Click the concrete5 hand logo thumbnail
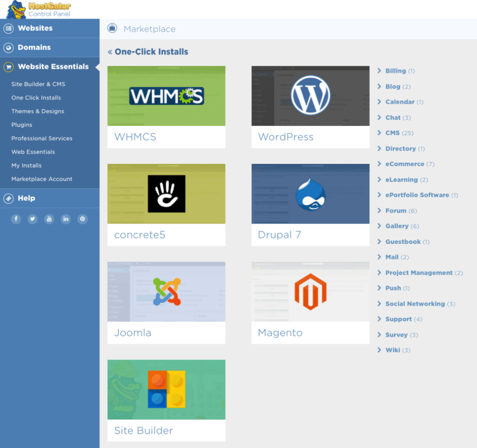This screenshot has width=477, height=448. tap(166, 194)
